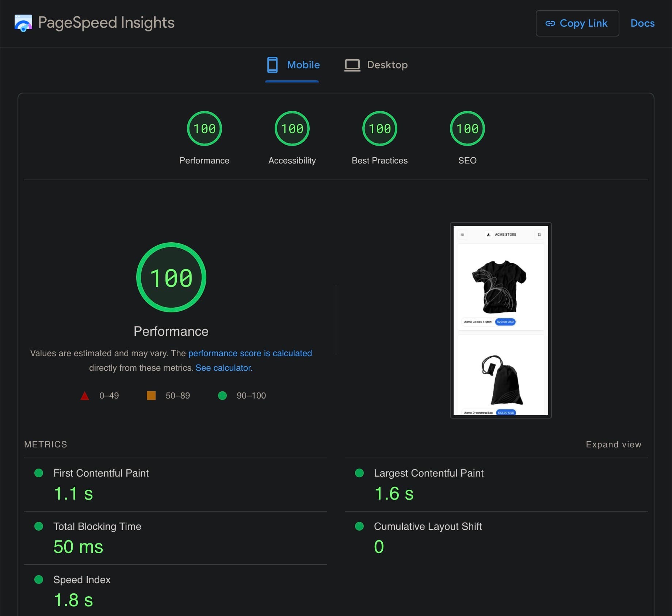Click the large Performance score circle
The height and width of the screenshot is (616, 672).
coord(171,277)
